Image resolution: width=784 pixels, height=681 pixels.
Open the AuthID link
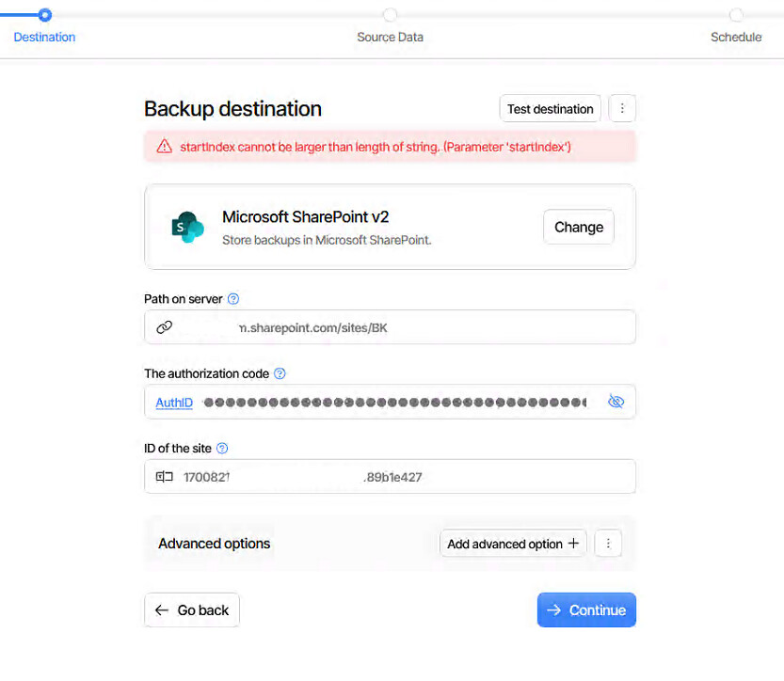174,403
